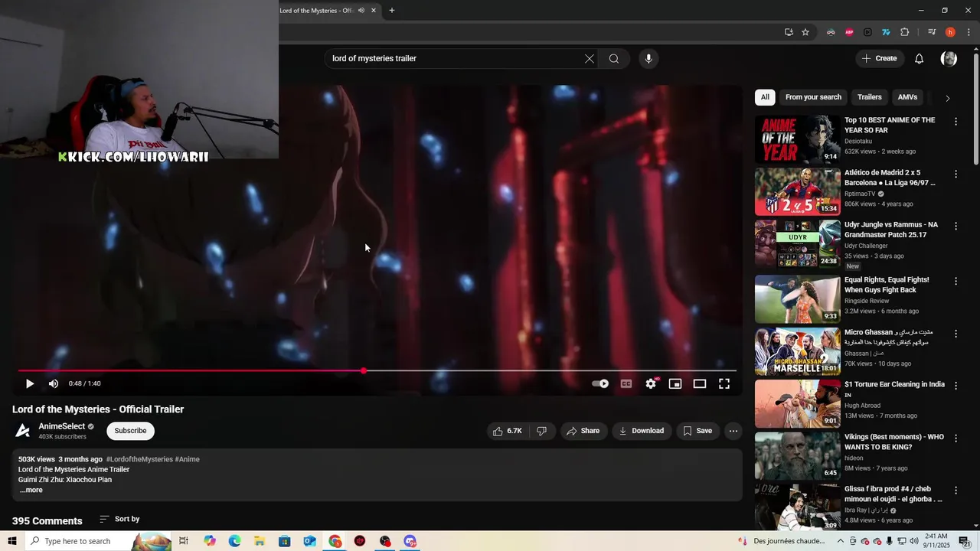Open options for 'Atlético de Madrid 2 x 5' video
This screenshot has width=980, height=551.
(x=955, y=174)
